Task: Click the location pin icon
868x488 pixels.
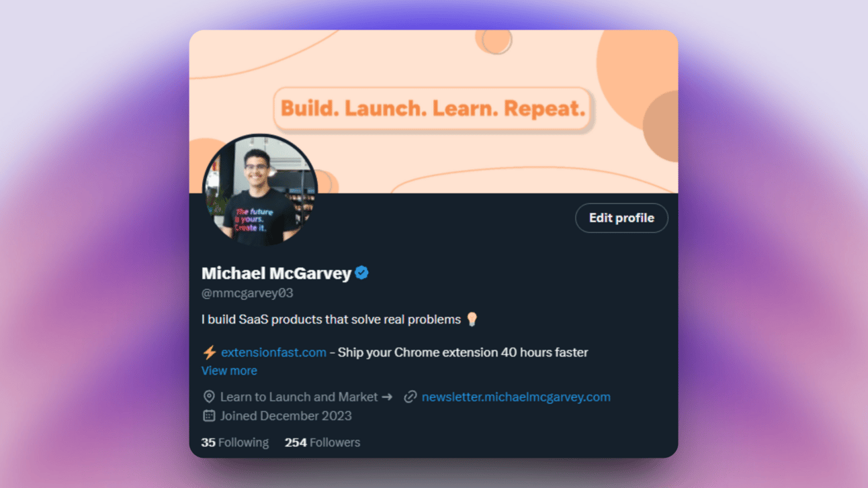Action: pyautogui.click(x=209, y=397)
